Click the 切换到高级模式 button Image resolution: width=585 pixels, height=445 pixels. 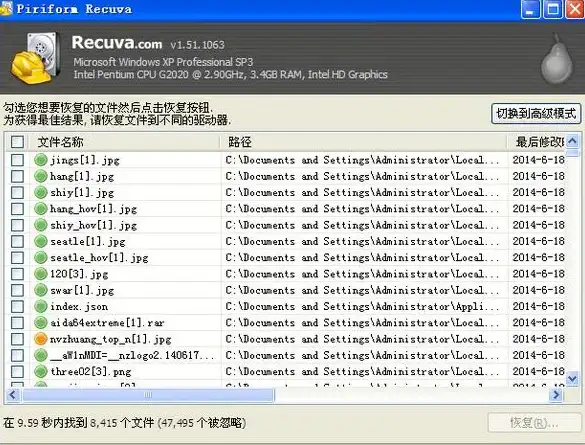point(536,113)
